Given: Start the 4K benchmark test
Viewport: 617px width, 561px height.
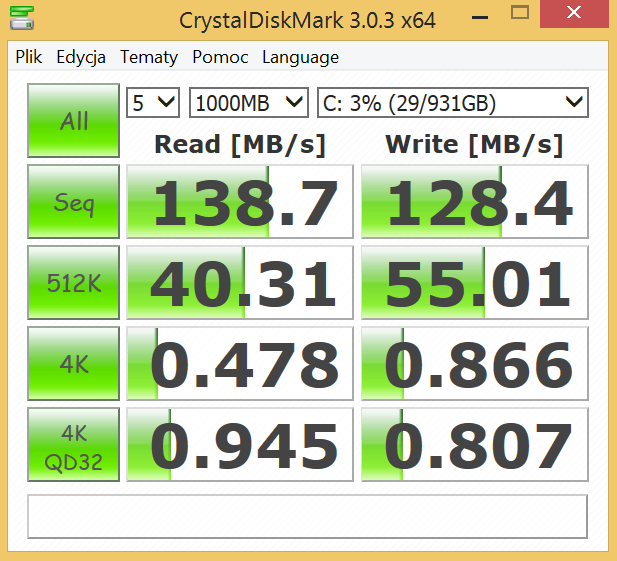Looking at the screenshot, I should click(74, 364).
